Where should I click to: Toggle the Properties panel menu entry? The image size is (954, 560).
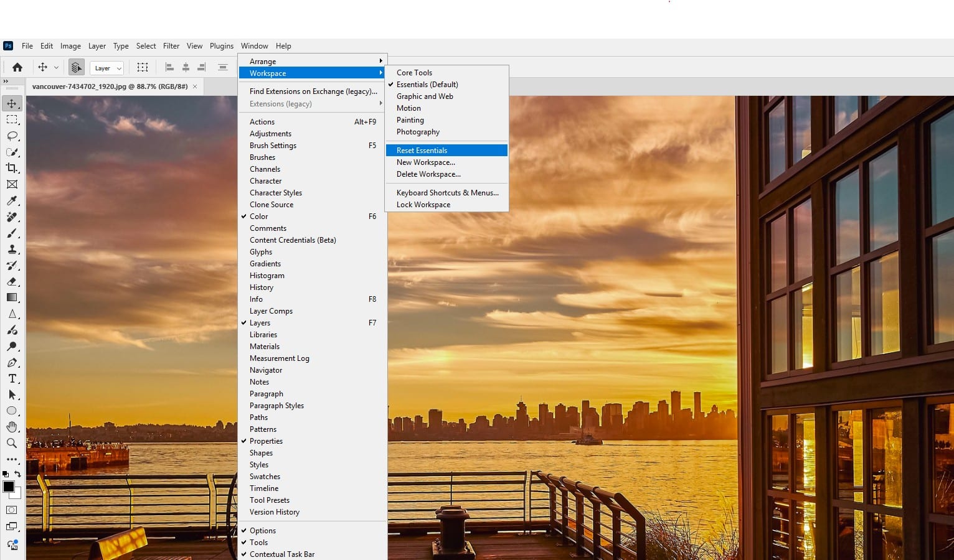266,441
